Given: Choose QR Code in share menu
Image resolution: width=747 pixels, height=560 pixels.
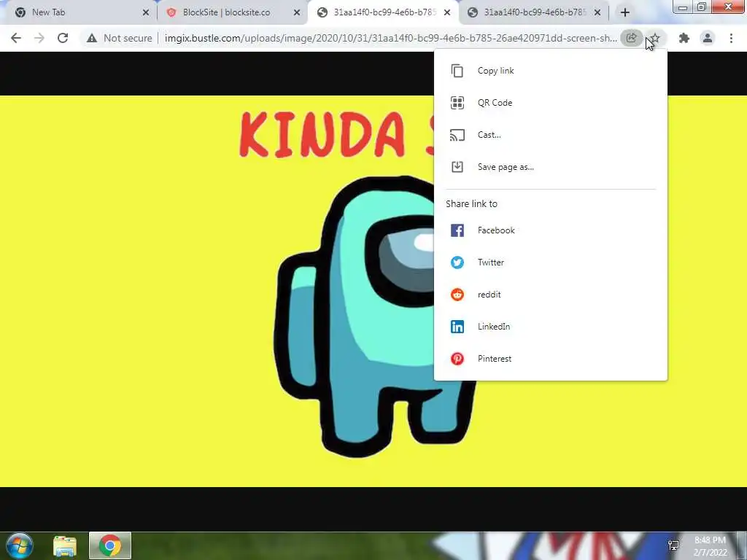Looking at the screenshot, I should [x=550, y=103].
